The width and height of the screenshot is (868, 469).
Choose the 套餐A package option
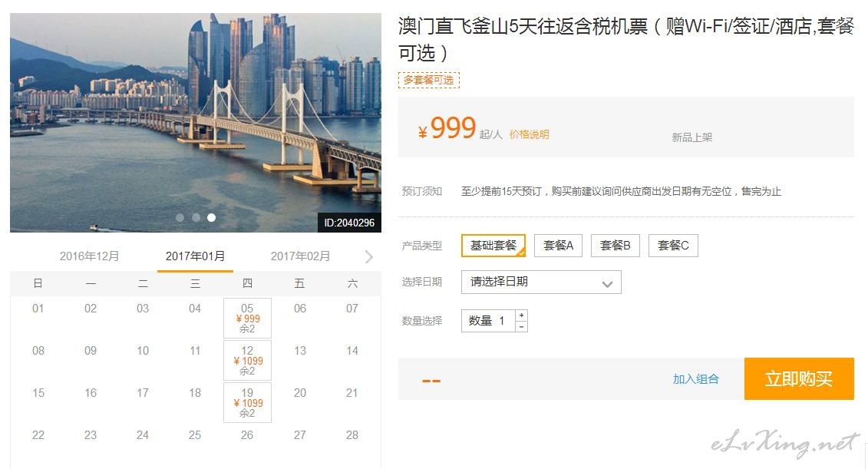(x=558, y=246)
